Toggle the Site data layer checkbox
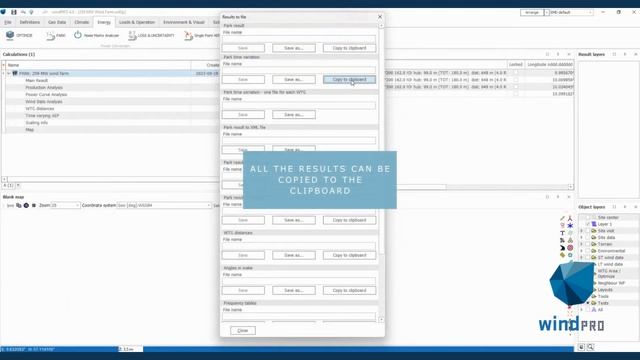This screenshot has height=360, width=640. point(588,238)
